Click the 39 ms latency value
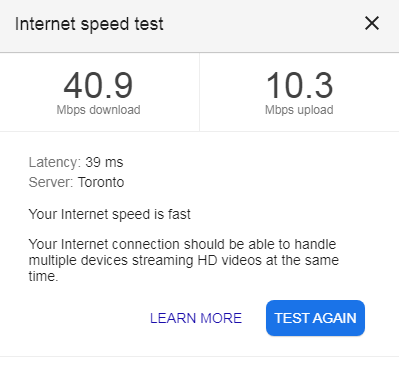Screen dimensions: 399x370 [x=104, y=162]
